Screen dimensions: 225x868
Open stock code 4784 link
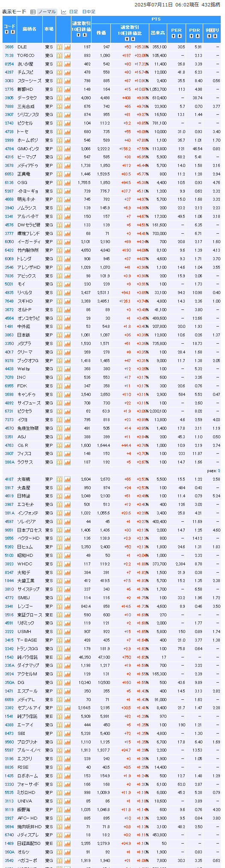9,149
